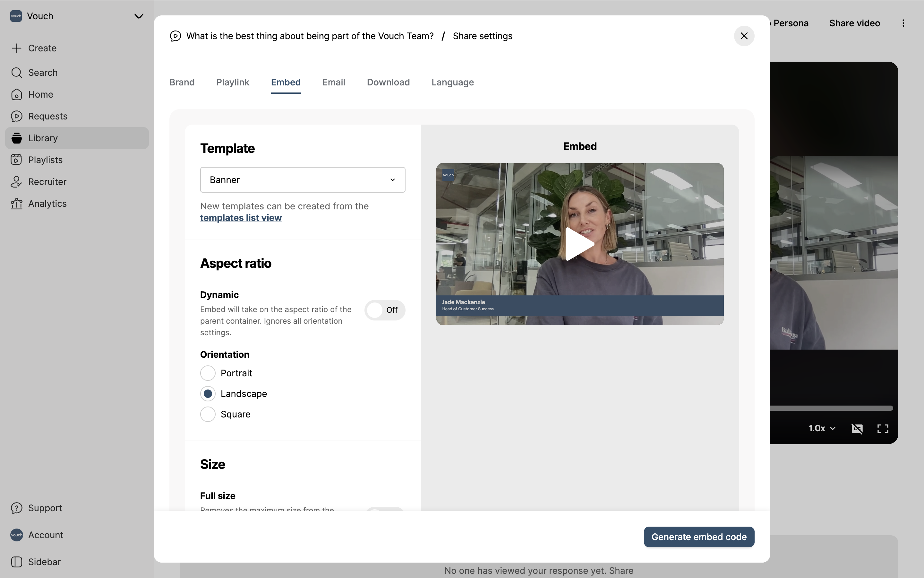Select the Embed tab
The image size is (924, 578).
pyautogui.click(x=286, y=82)
